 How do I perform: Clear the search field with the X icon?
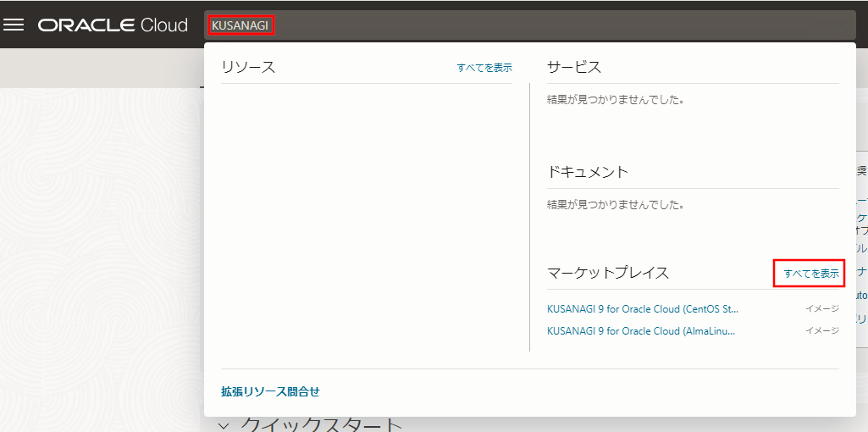(x=842, y=25)
